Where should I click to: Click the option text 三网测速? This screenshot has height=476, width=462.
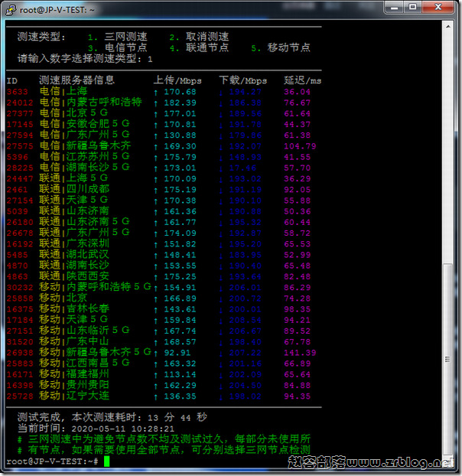coord(126,37)
